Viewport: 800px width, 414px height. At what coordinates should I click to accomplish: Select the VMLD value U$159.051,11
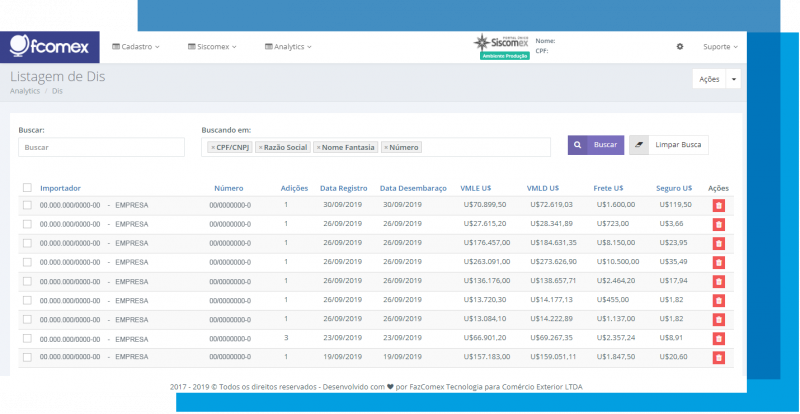pos(554,356)
